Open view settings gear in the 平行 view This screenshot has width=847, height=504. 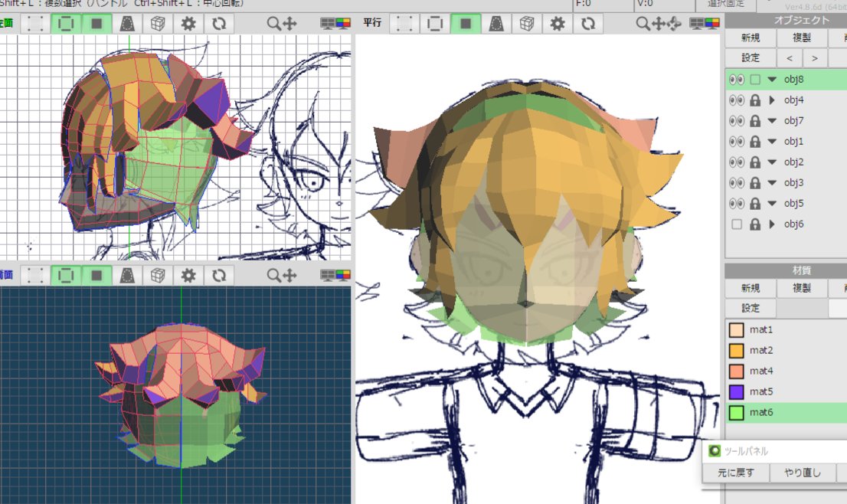pos(557,24)
